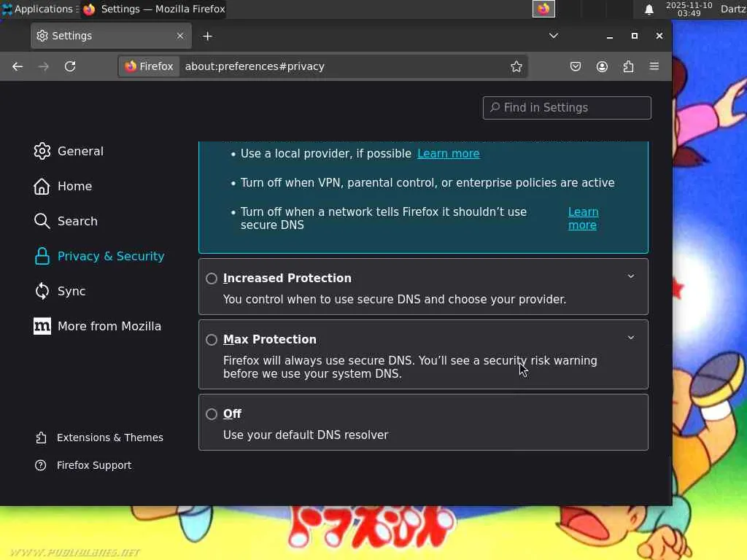
Task: Reload the current page
Action: point(70,66)
